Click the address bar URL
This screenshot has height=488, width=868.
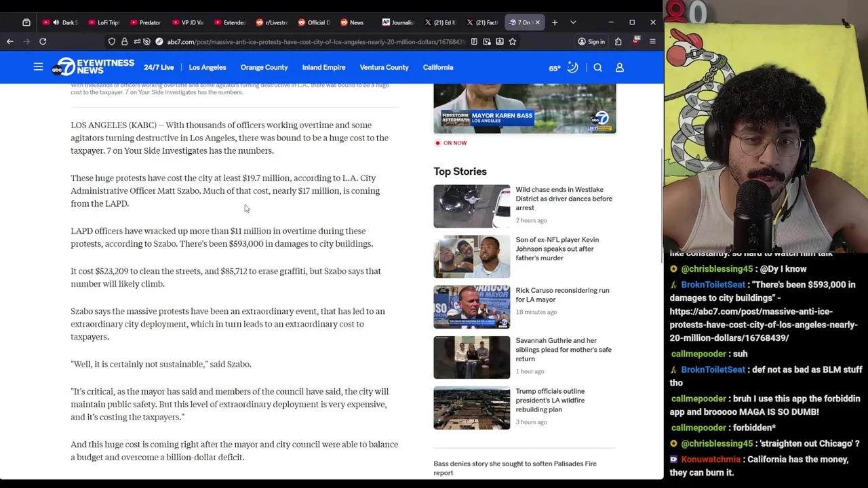(315, 41)
